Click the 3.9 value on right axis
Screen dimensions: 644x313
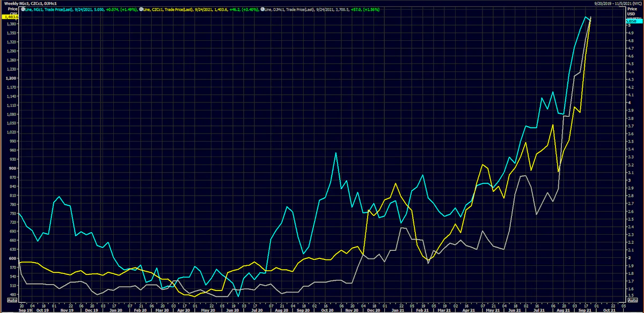pyautogui.click(x=632, y=110)
